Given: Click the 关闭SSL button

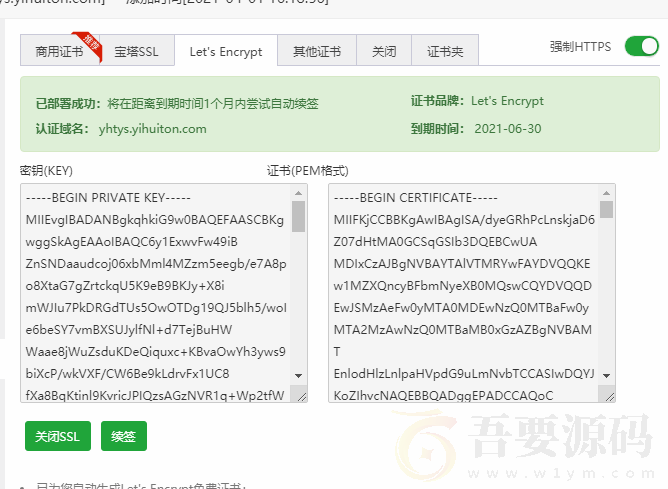Looking at the screenshot, I should 58,436.
